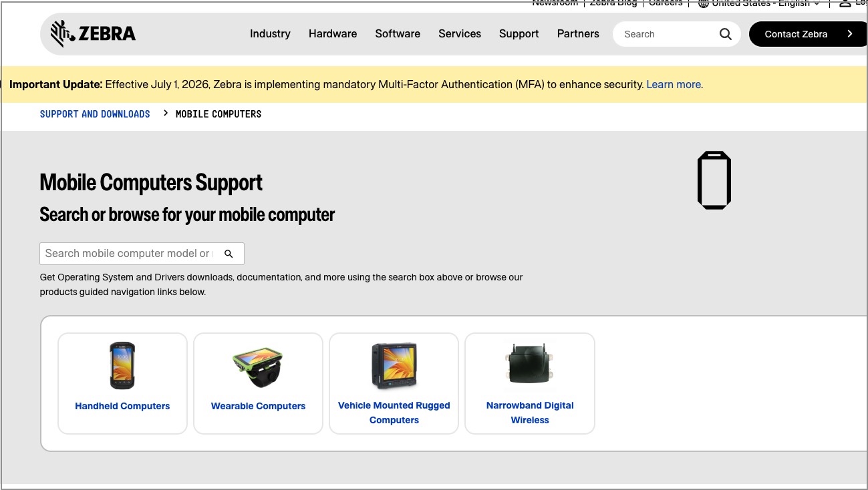Click the globe icon beside United States - English

click(x=703, y=3)
